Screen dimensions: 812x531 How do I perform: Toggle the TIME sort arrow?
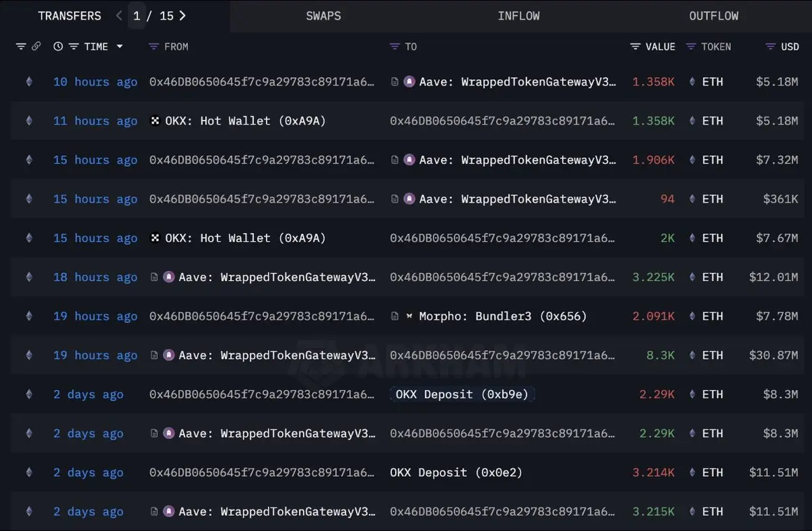tap(120, 47)
